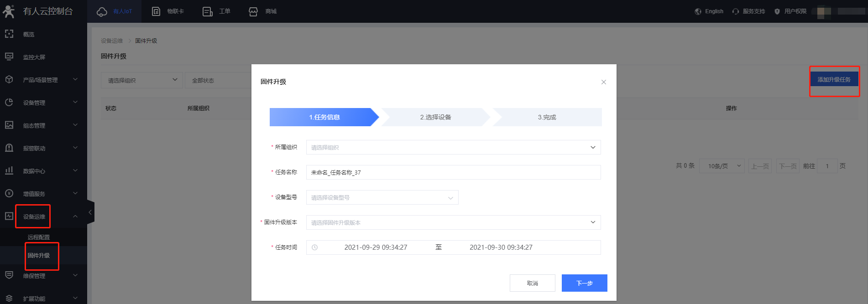
Task: Click the 添加升级任务 button
Action: pyautogui.click(x=834, y=80)
